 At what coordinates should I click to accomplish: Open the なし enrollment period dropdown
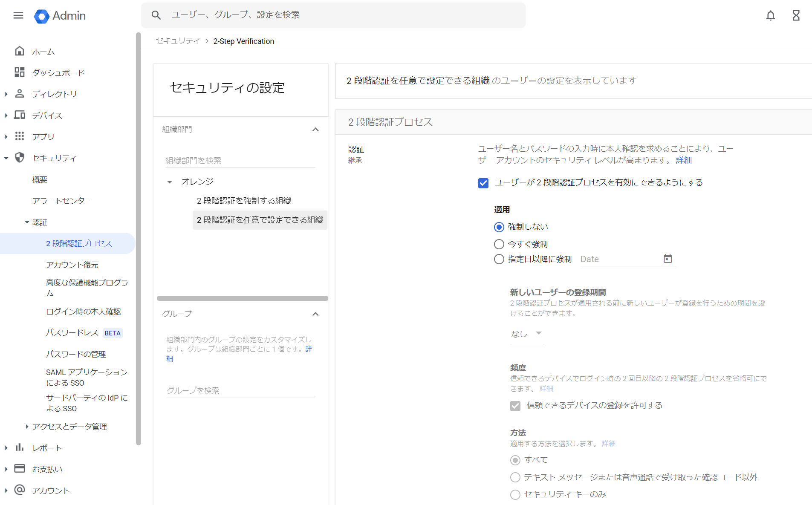(526, 334)
